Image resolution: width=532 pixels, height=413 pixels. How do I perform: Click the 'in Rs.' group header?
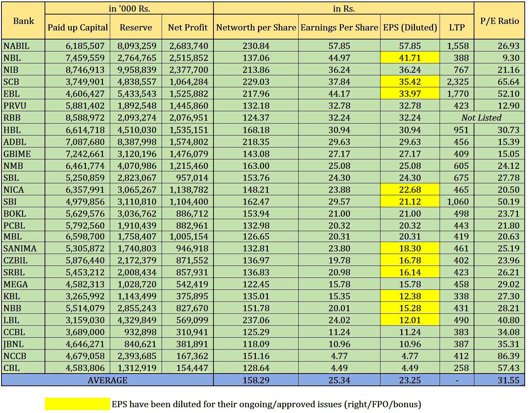click(x=344, y=9)
